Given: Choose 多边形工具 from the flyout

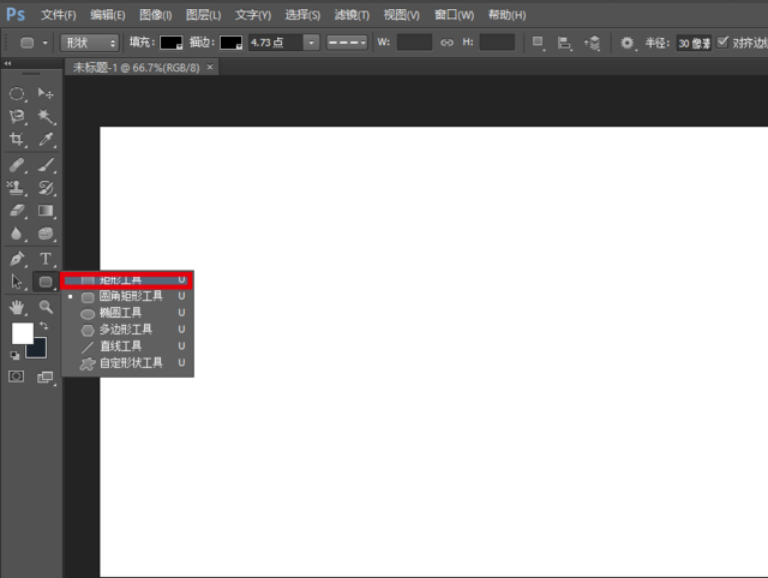Looking at the screenshot, I should 127,330.
